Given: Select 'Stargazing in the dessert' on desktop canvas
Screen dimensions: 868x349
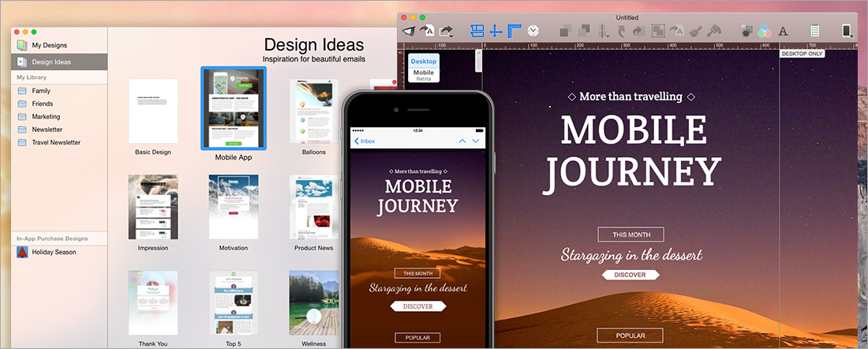Looking at the screenshot, I should 631,255.
